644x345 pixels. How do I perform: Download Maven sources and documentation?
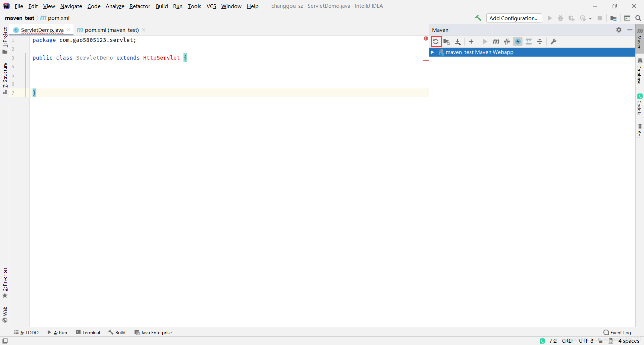pyautogui.click(x=458, y=42)
